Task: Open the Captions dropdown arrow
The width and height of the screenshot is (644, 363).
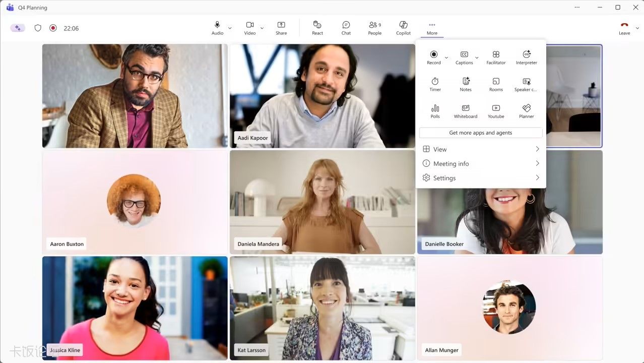Action: (477, 57)
